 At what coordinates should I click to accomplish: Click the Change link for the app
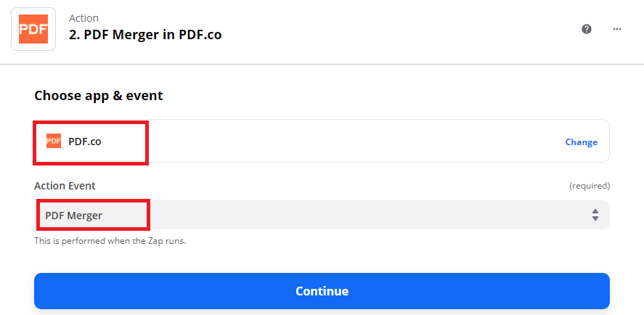click(581, 142)
